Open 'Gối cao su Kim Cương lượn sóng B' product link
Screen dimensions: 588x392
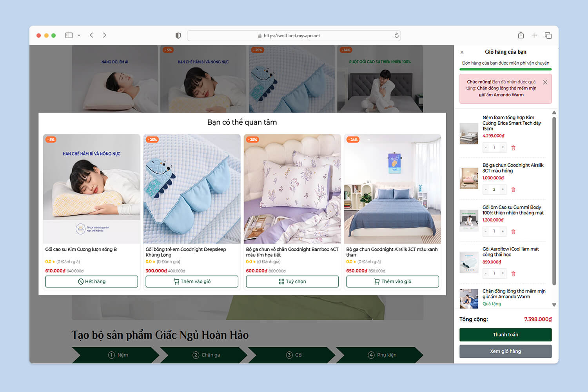81,249
